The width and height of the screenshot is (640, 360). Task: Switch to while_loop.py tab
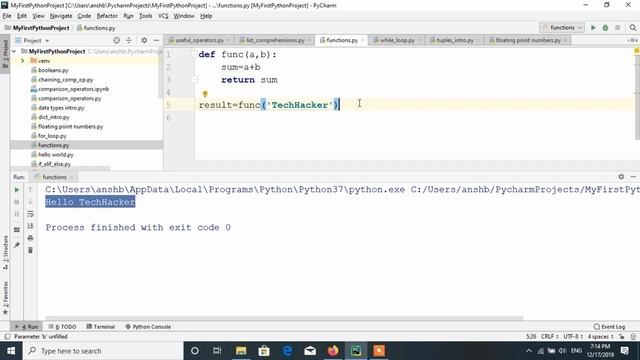coord(397,40)
